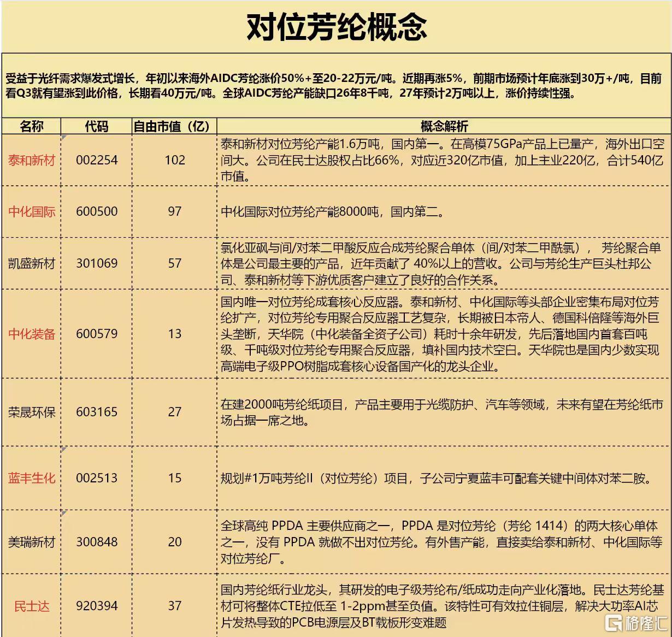Click the stock name 中化国际
This screenshot has width=672, height=637.
click(x=31, y=211)
